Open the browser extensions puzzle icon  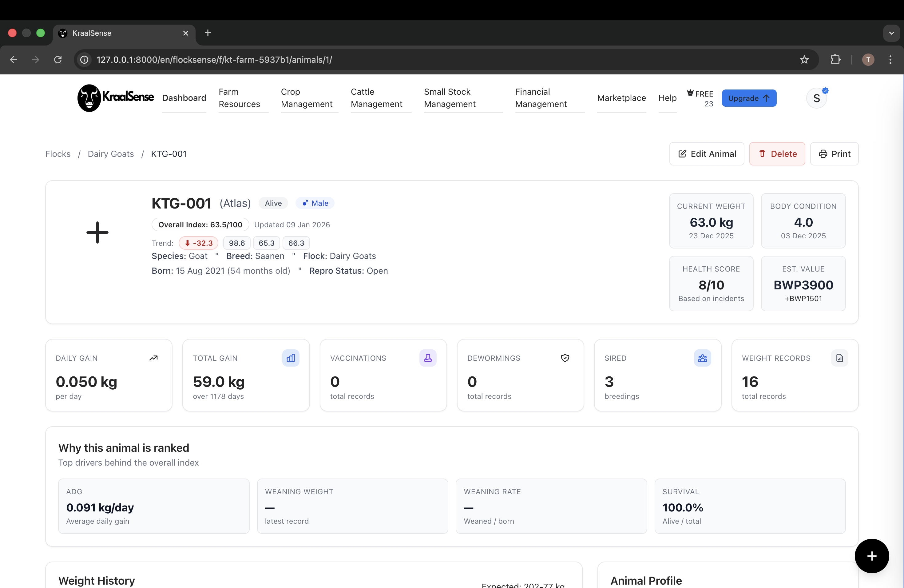(835, 60)
